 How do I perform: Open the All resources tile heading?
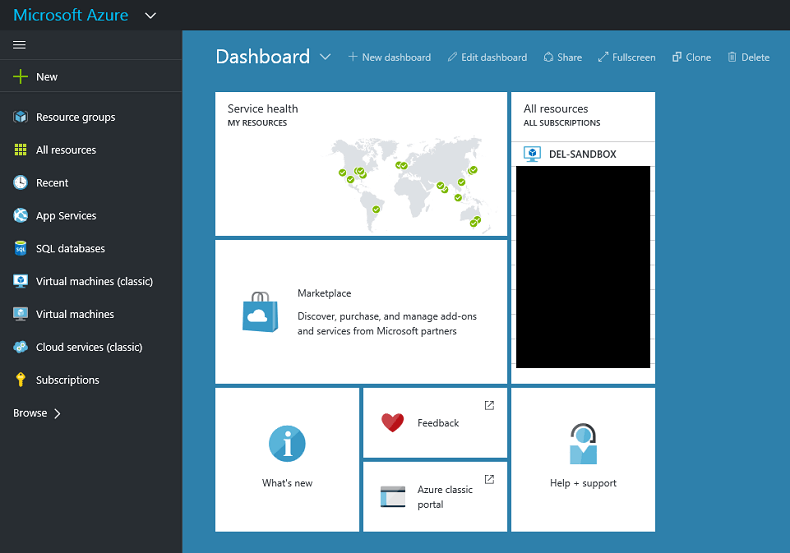coord(556,109)
